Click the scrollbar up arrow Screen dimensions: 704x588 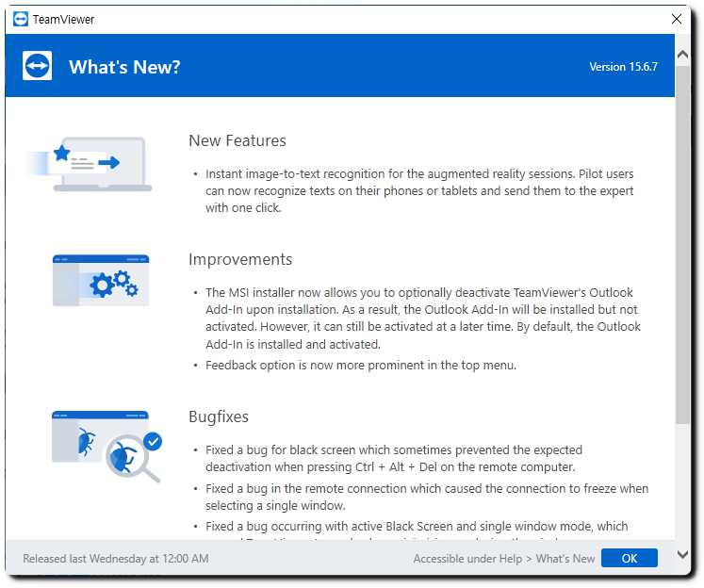[682, 55]
